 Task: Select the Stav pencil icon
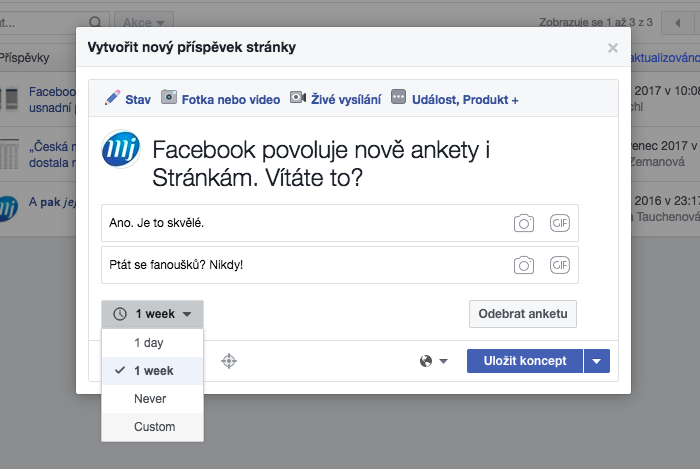[112, 98]
